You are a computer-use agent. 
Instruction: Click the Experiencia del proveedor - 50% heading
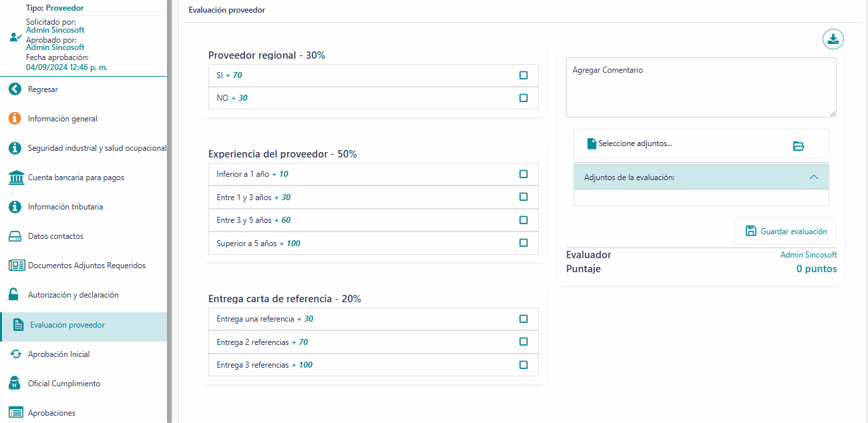click(x=282, y=154)
